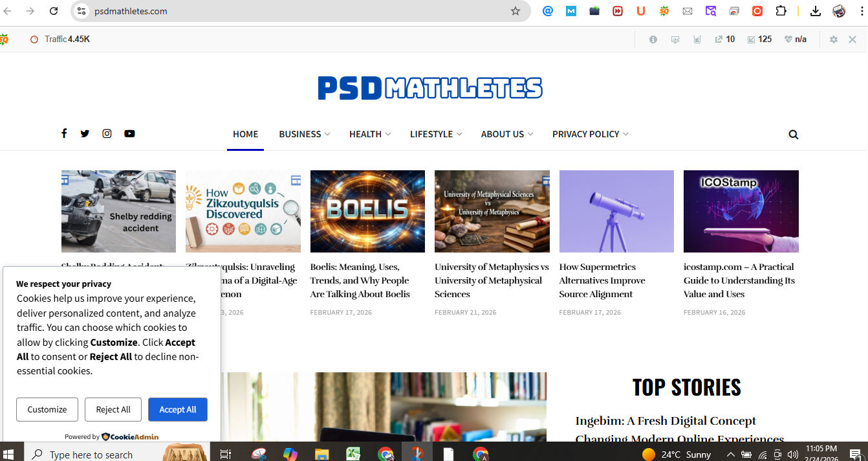
Task: Click the Traffic 4.45K indicator
Action: click(x=60, y=39)
